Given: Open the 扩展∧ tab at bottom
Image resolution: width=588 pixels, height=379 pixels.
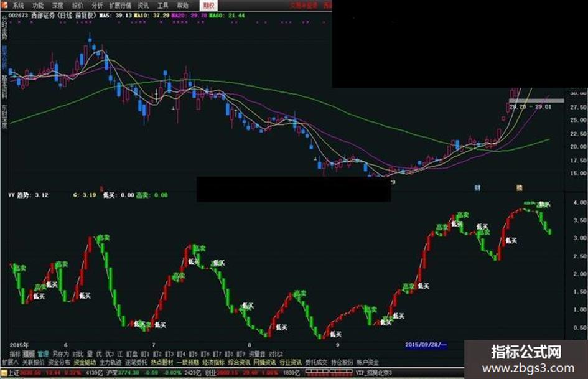Looking at the screenshot, I should 10,362.
